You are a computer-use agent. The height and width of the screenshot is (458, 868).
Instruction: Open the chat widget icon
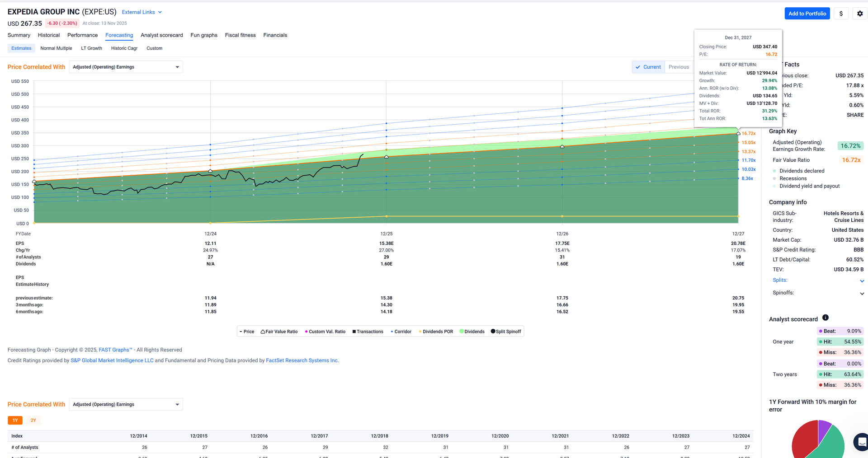pyautogui.click(x=862, y=442)
